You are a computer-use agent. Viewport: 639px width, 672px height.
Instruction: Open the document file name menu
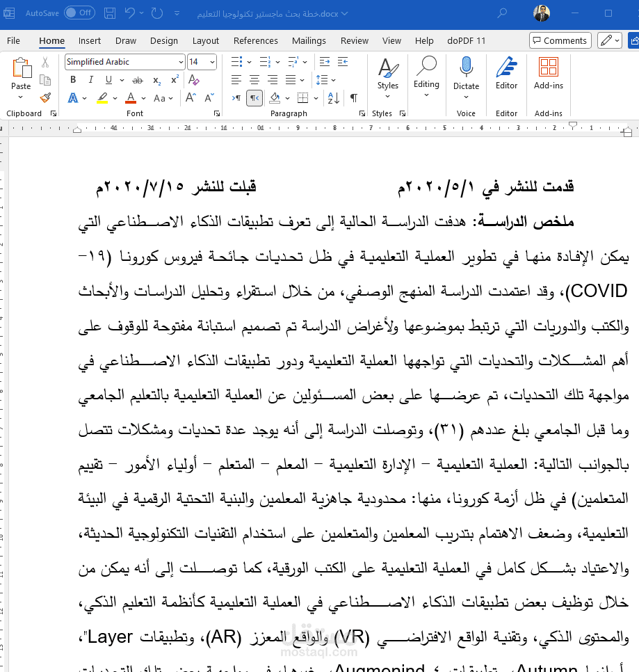273,14
